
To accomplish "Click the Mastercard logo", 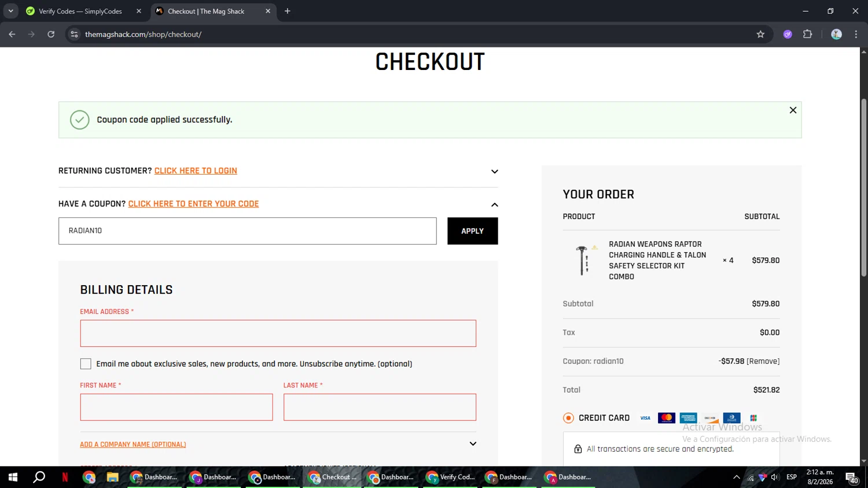I will pos(667,418).
